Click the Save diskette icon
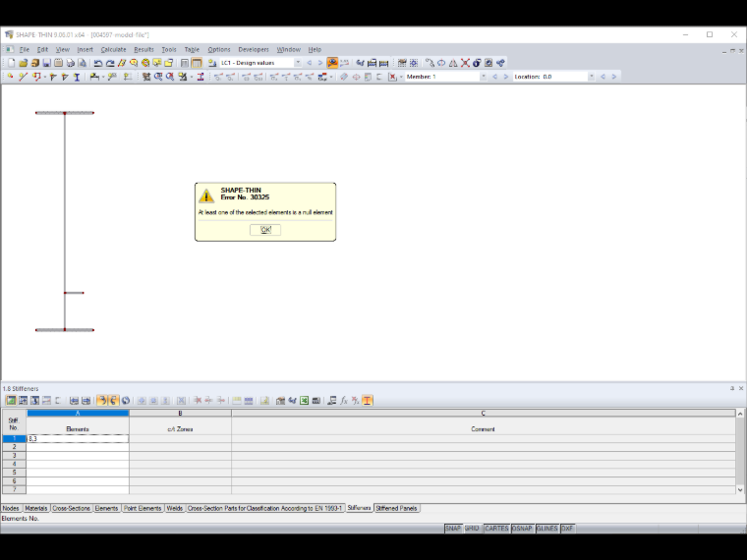This screenshot has height=560, width=747. 47,63
